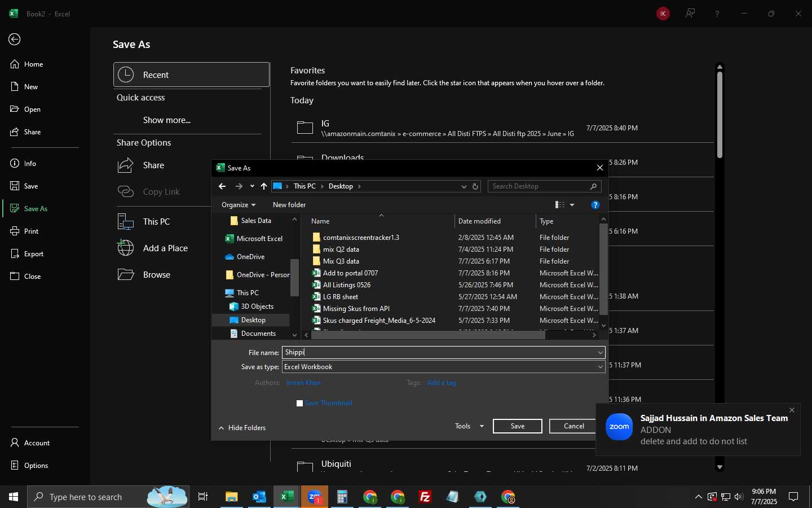
Task: Expand the address bar previous locations dropdown
Action: [x=464, y=186]
